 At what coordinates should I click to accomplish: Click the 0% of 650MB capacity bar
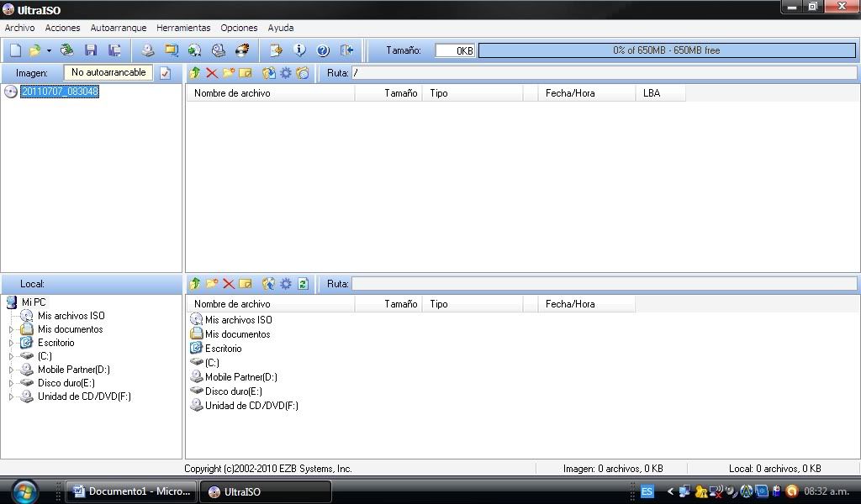click(667, 50)
